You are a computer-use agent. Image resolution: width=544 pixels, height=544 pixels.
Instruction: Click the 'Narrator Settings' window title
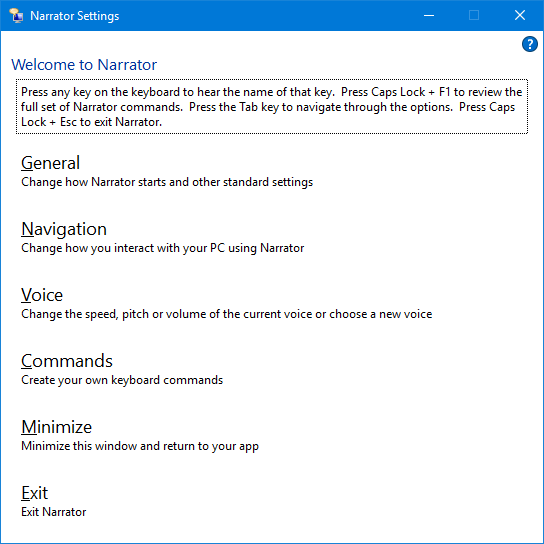(x=75, y=16)
